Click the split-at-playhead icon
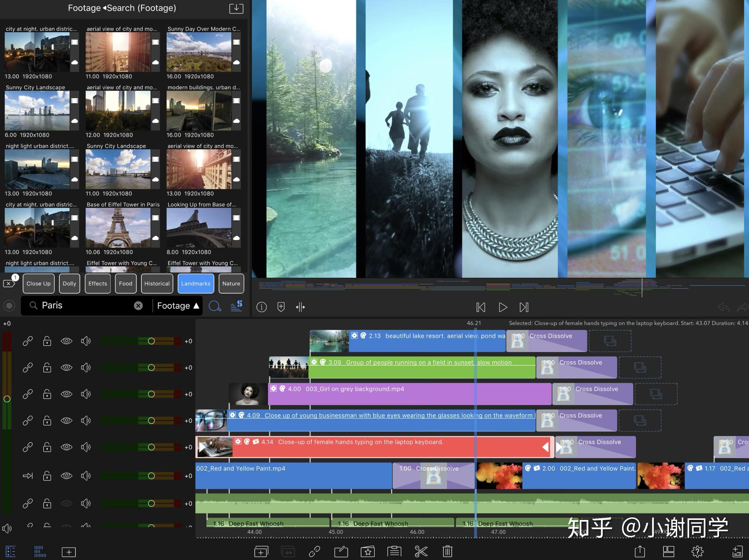This screenshot has width=749, height=560. tap(300, 307)
